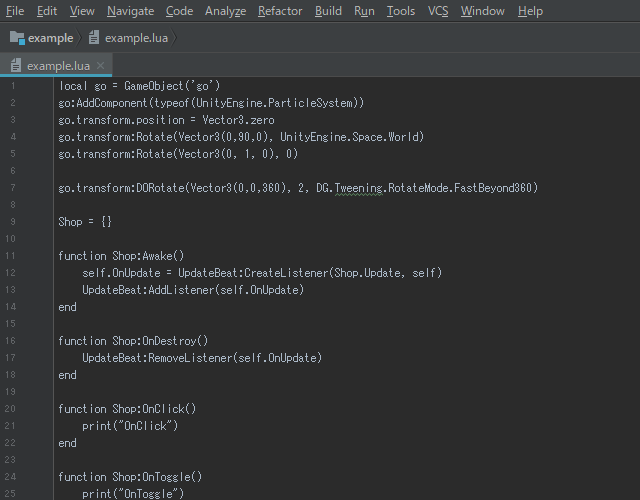The height and width of the screenshot is (500, 640).
Task: Open the Tools menu
Action: click(x=401, y=11)
